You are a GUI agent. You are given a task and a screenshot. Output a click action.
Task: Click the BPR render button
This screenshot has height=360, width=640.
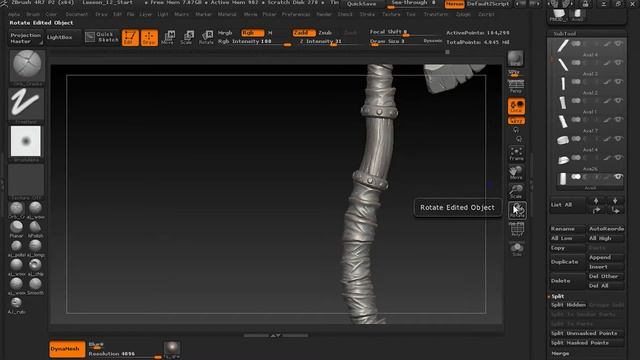[x=516, y=58]
